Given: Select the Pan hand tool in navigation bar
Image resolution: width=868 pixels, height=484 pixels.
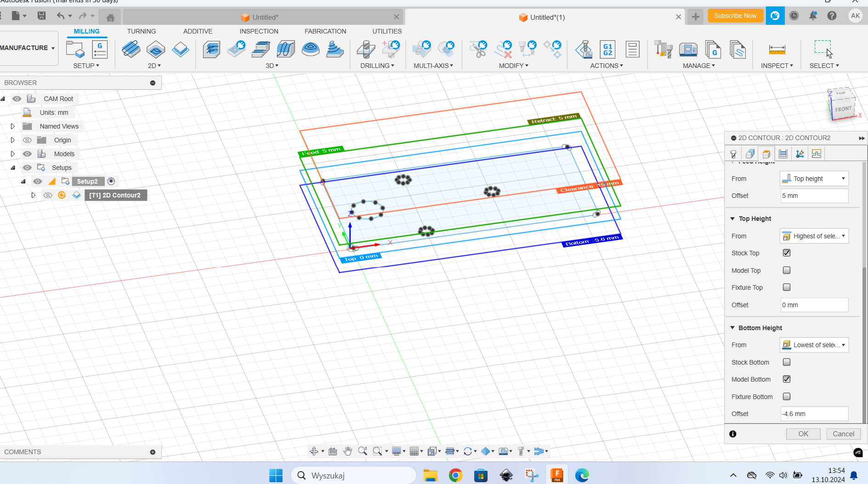Looking at the screenshot, I should pos(348,451).
